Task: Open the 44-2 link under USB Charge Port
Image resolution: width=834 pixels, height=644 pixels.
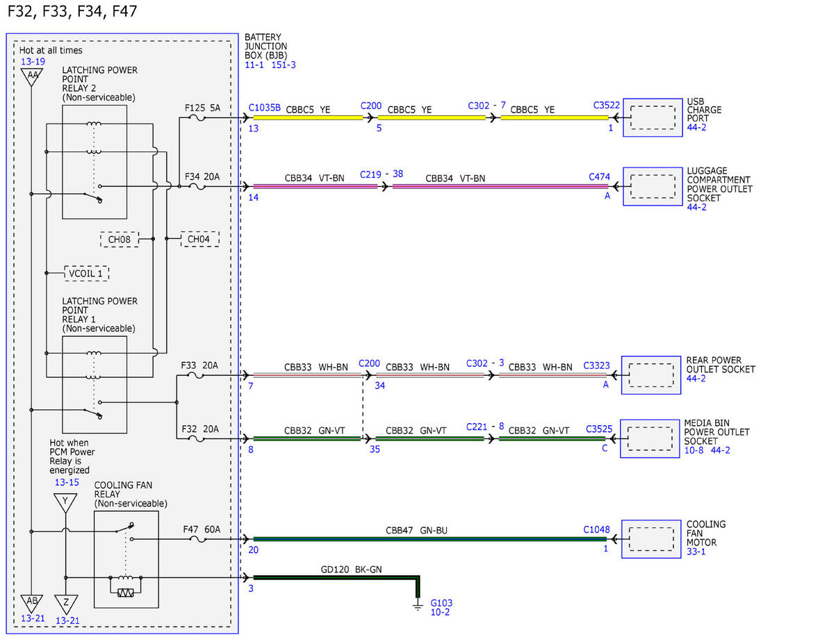Action: click(698, 129)
